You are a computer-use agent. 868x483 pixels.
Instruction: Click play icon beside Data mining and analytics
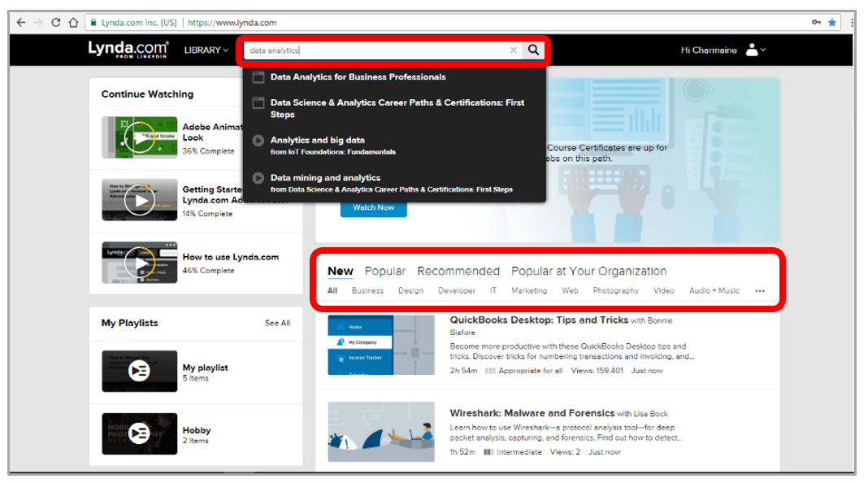click(258, 178)
